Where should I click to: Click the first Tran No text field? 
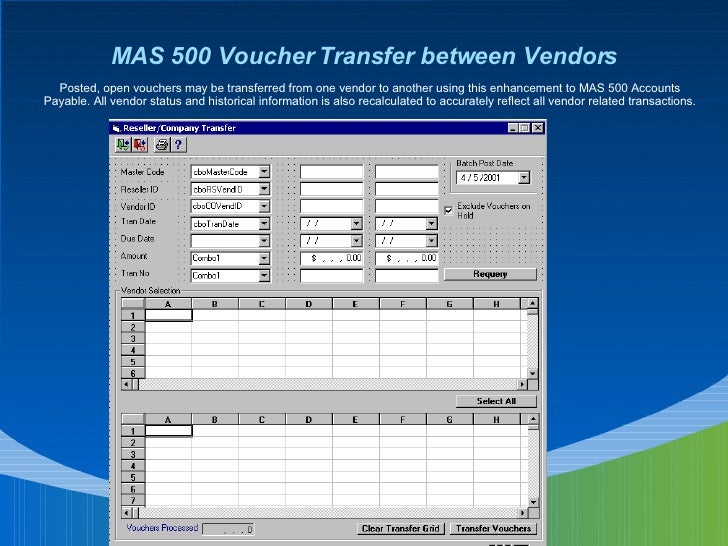pos(332,276)
